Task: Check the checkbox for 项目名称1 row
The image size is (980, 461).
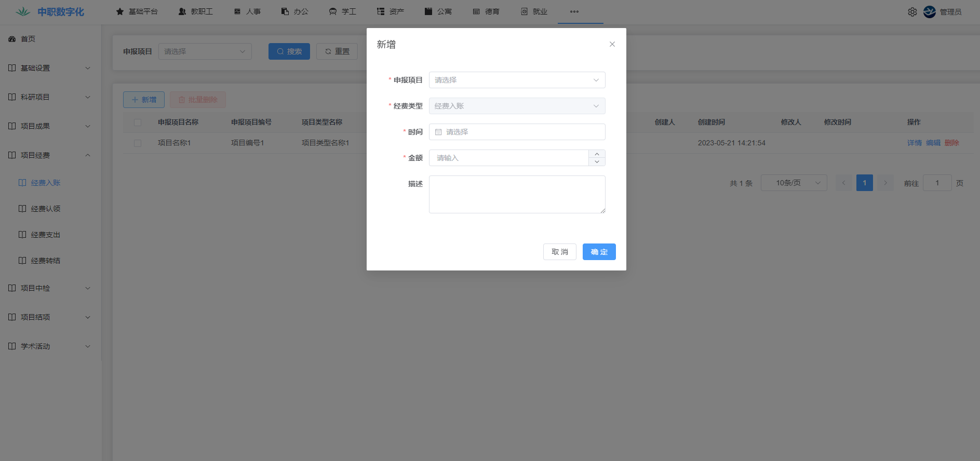Action: tap(138, 143)
